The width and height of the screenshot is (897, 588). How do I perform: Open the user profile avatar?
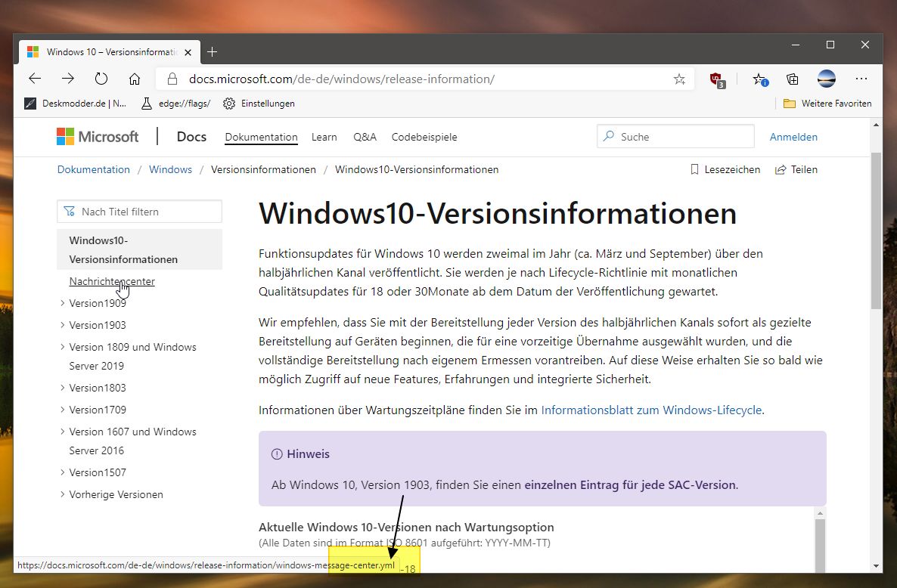pos(827,79)
